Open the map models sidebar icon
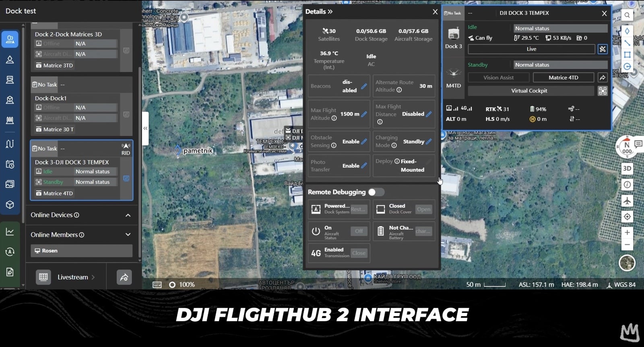 (10, 100)
